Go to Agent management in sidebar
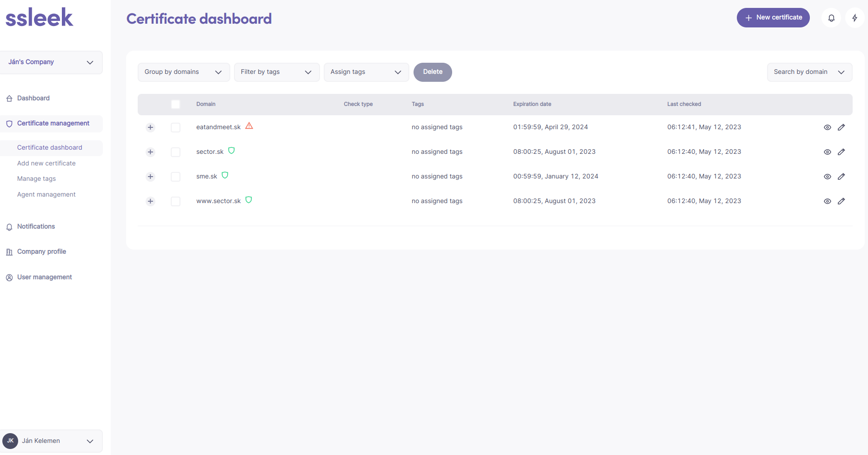Image resolution: width=868 pixels, height=455 pixels. (46, 195)
